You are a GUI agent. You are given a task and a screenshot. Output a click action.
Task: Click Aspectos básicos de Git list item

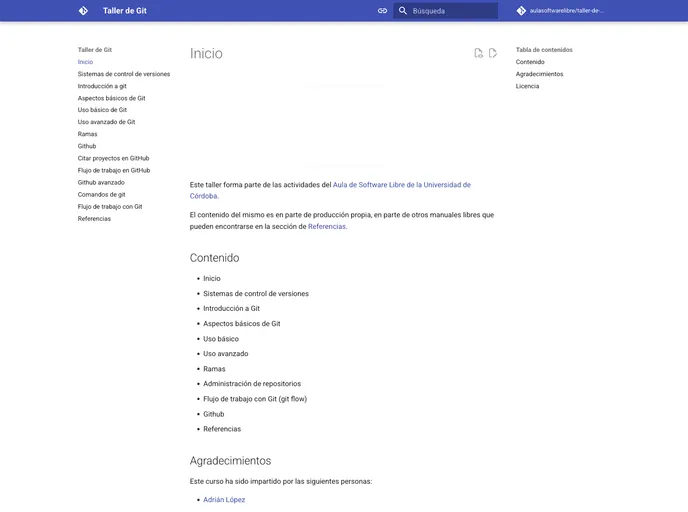click(x=241, y=323)
